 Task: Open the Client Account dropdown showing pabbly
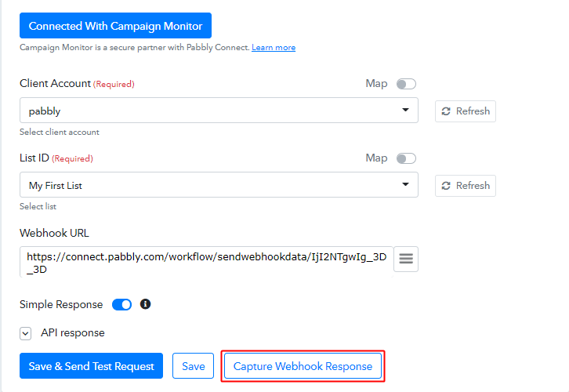click(219, 111)
